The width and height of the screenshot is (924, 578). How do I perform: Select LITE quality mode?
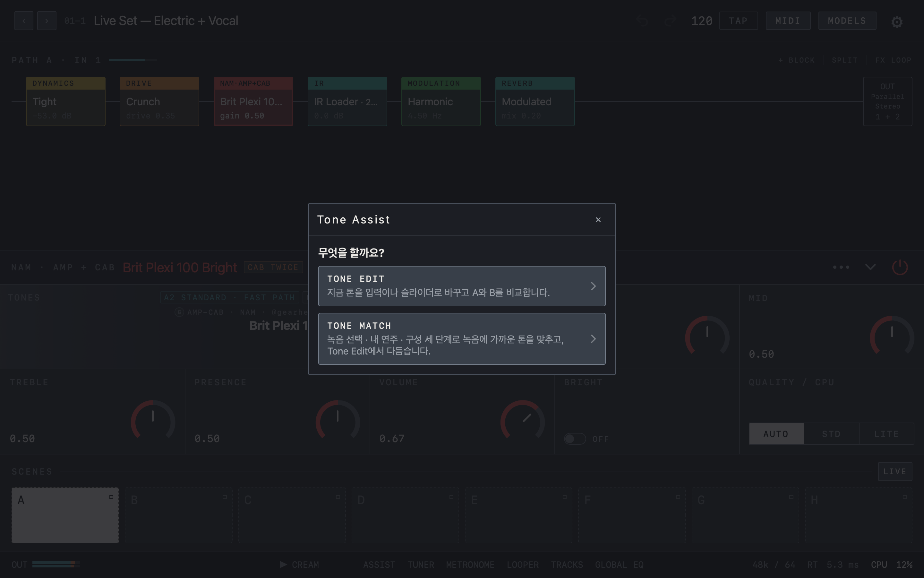[x=886, y=433]
